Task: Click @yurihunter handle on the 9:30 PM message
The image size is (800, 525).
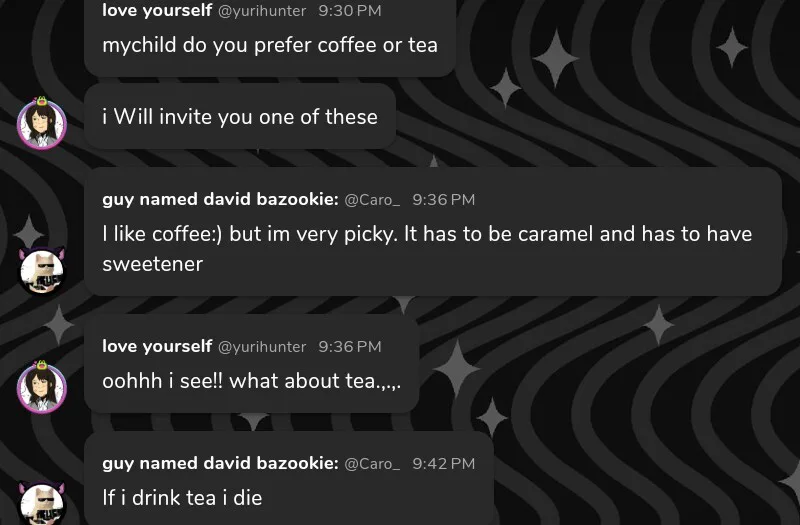Action: (262, 10)
